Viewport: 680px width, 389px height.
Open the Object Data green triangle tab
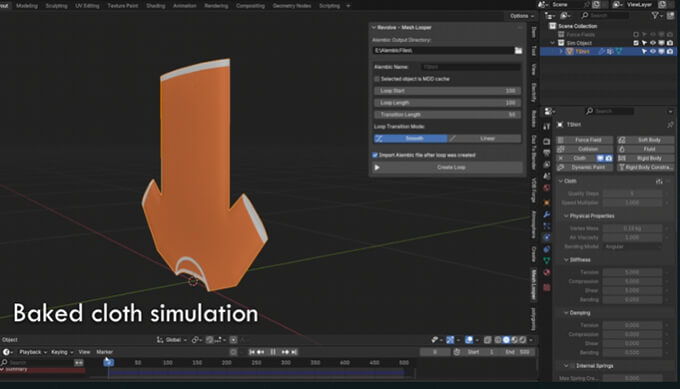point(546,261)
